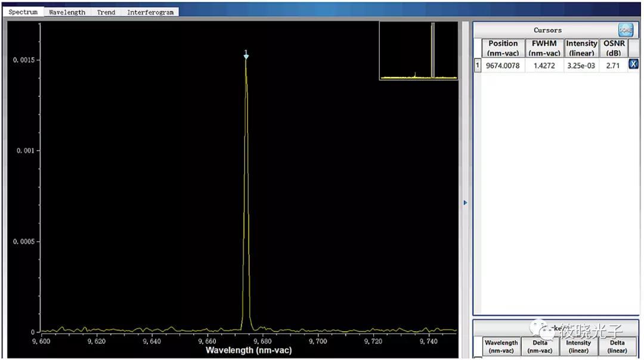The image size is (644, 360).
Task: Select the Spectrum tab
Action: click(23, 12)
